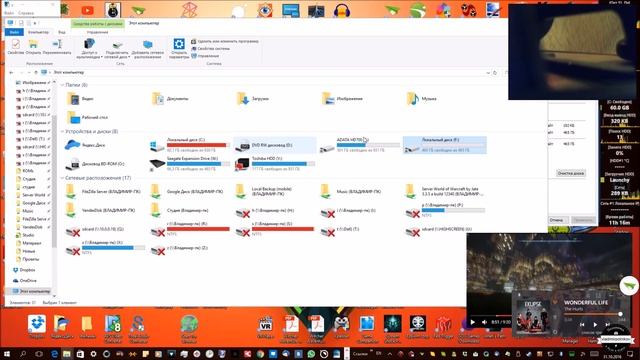Screen dimensions: 640x360
Task: Open Яндекс.Диск drive icon
Action: (x=86, y=145)
